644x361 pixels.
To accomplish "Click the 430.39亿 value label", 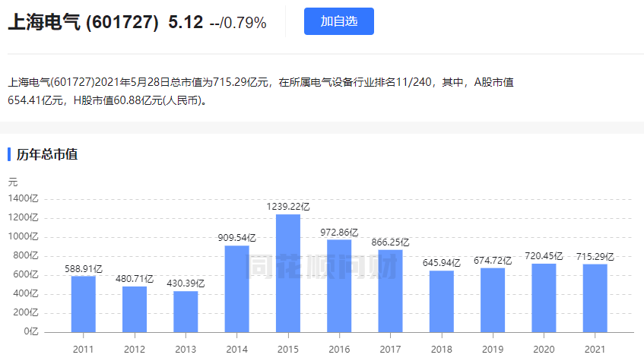I will point(186,283).
